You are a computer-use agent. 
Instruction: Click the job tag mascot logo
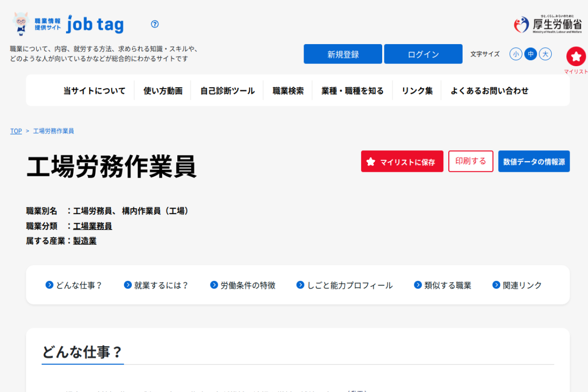21,24
